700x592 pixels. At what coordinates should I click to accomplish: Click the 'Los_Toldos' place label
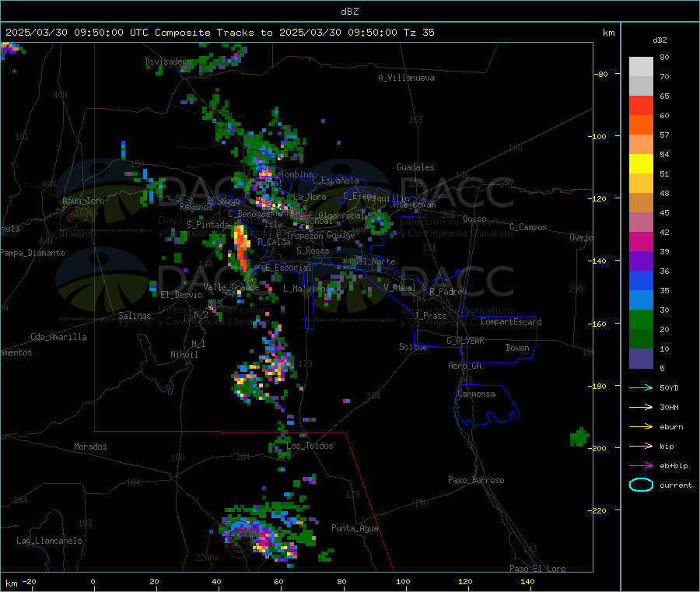pos(310,446)
